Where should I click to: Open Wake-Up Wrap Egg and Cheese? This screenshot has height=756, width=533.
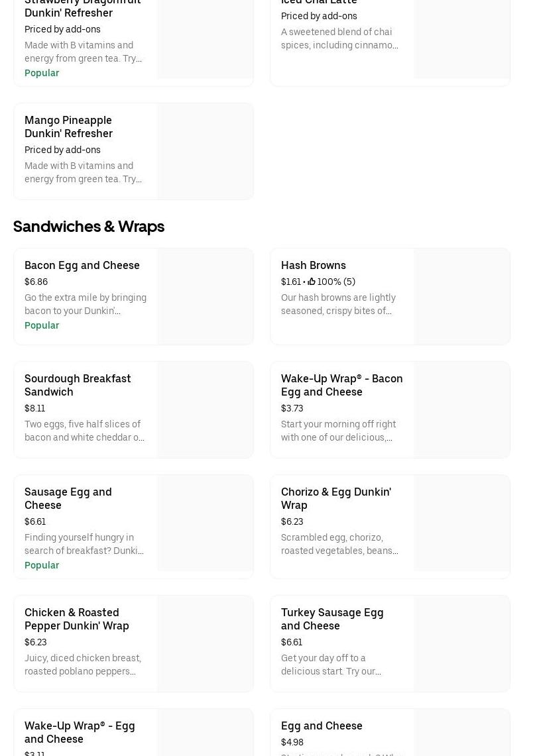(x=80, y=732)
